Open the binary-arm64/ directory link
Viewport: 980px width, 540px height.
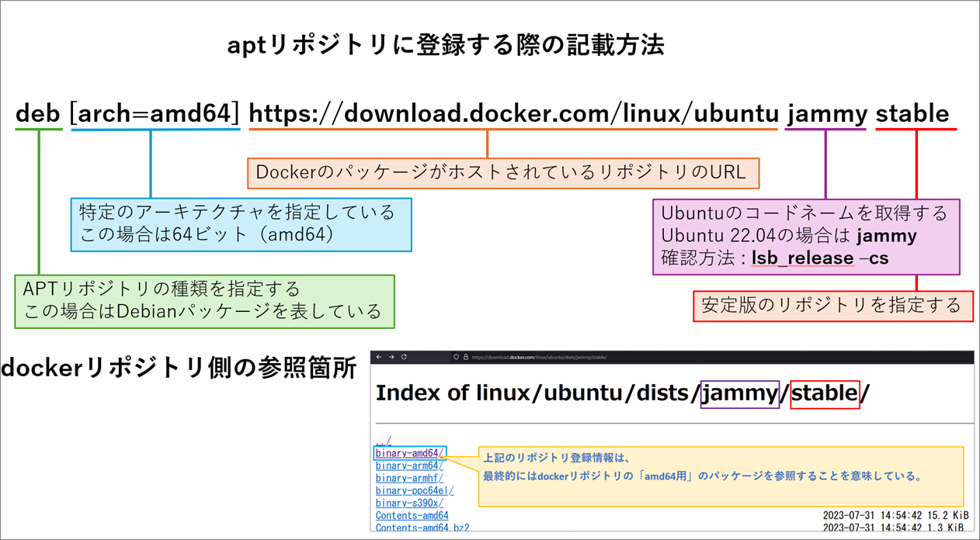point(408,465)
